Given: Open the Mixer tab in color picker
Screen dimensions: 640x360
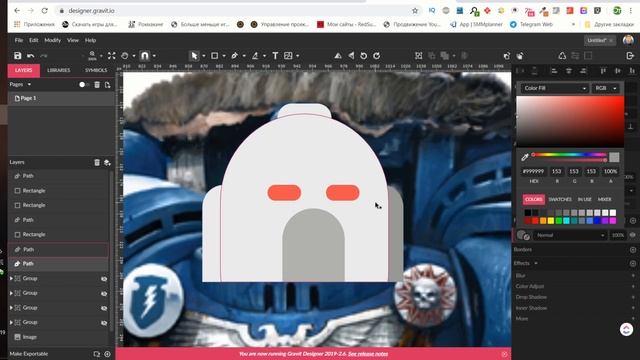Looking at the screenshot, I should [604, 199].
